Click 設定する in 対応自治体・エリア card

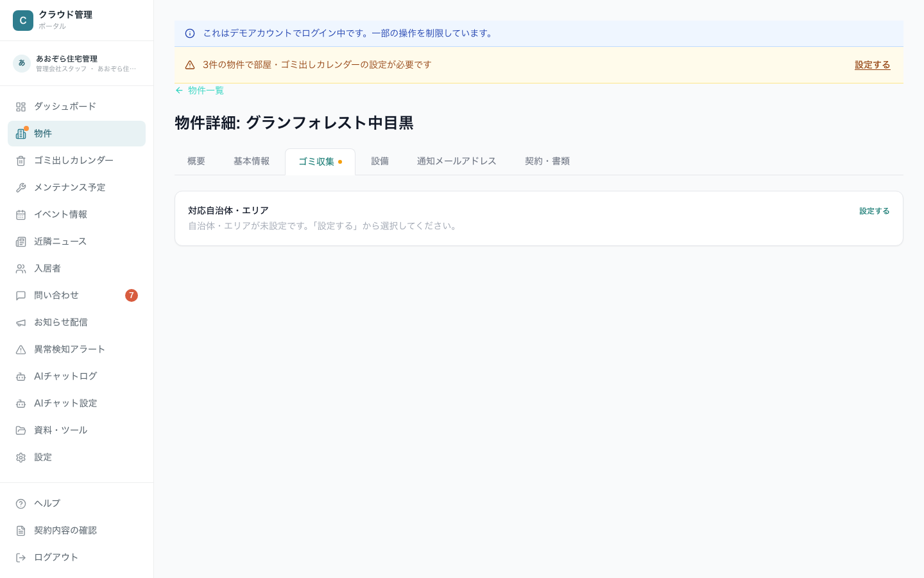(x=875, y=211)
